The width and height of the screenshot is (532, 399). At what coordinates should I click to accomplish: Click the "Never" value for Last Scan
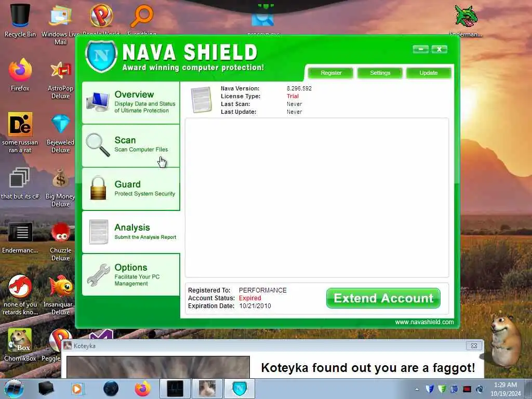294,104
